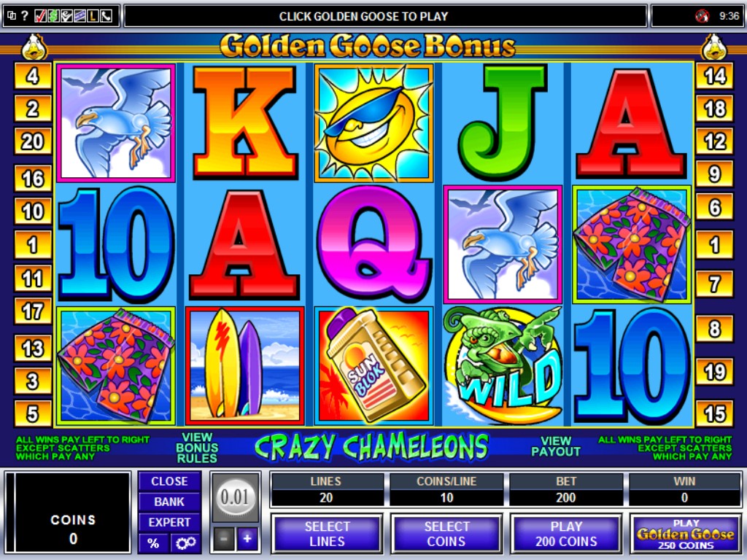Click the green dollar sign icon

click(x=53, y=16)
